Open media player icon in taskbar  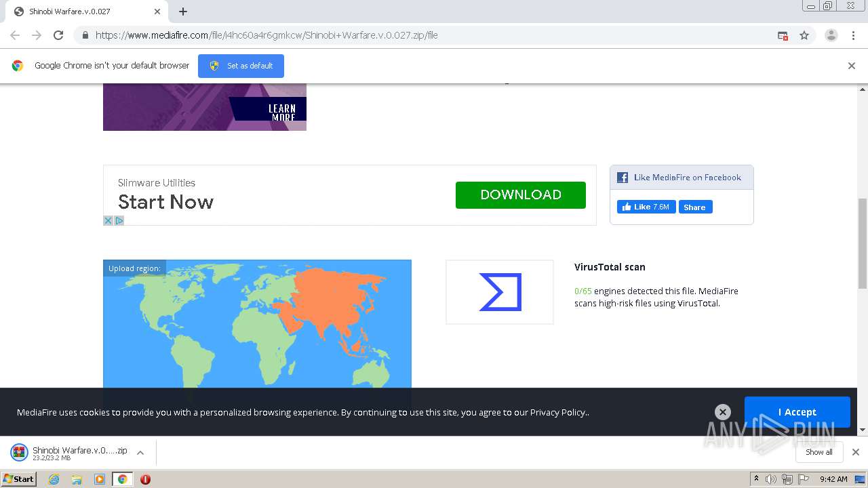tap(100, 479)
